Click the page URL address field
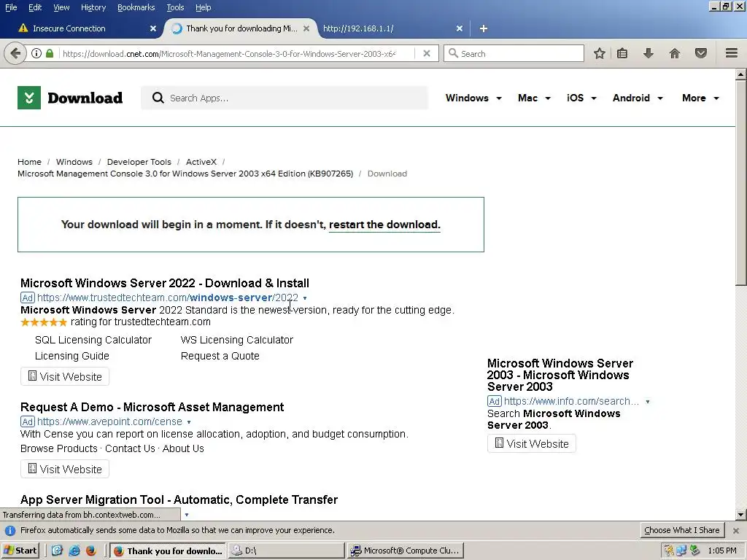Screen dimensions: 747x560 [229, 54]
